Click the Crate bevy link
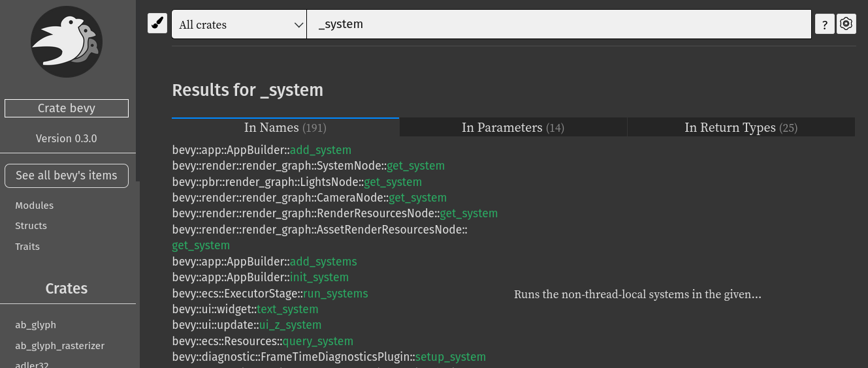 pos(67,108)
